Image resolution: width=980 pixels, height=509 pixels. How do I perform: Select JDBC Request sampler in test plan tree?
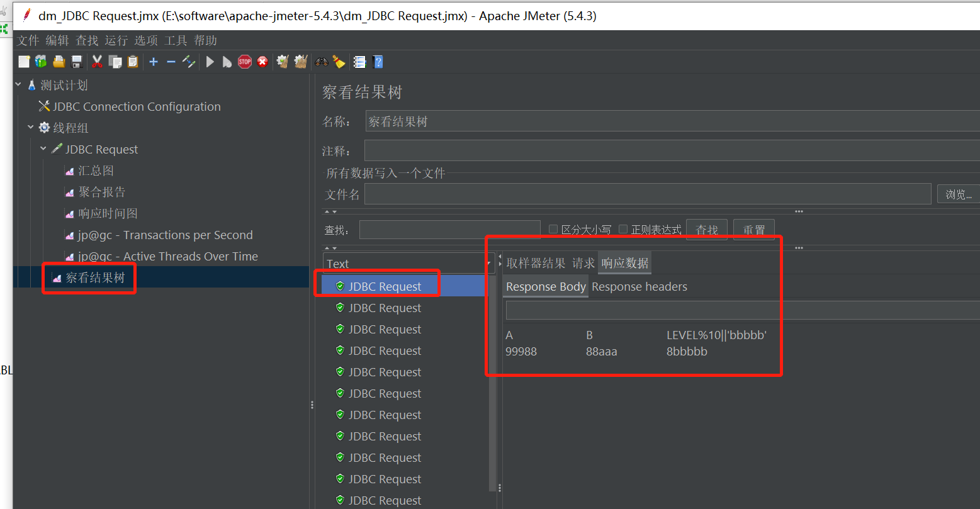point(101,149)
